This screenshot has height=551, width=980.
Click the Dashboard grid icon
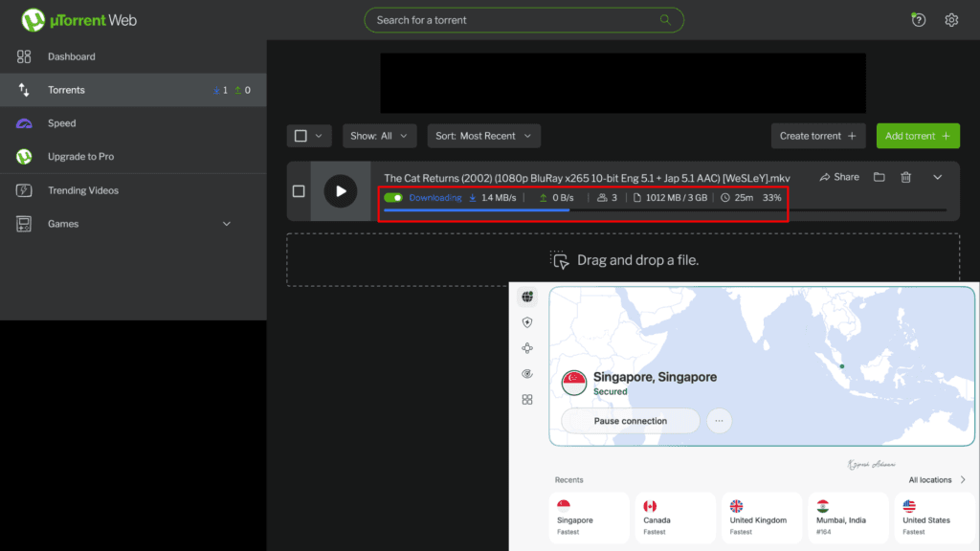point(24,56)
